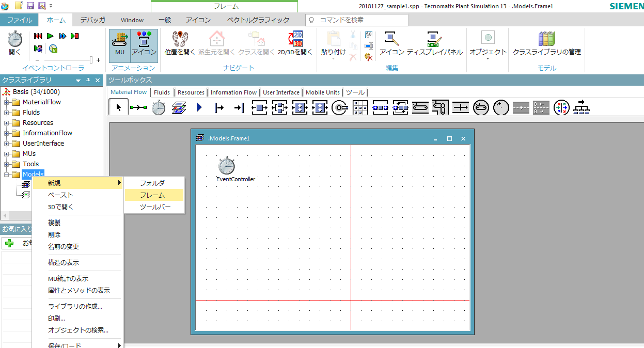Select the Store grid tool in the toolbox
Screen dimensions: 644x348
pos(360,107)
